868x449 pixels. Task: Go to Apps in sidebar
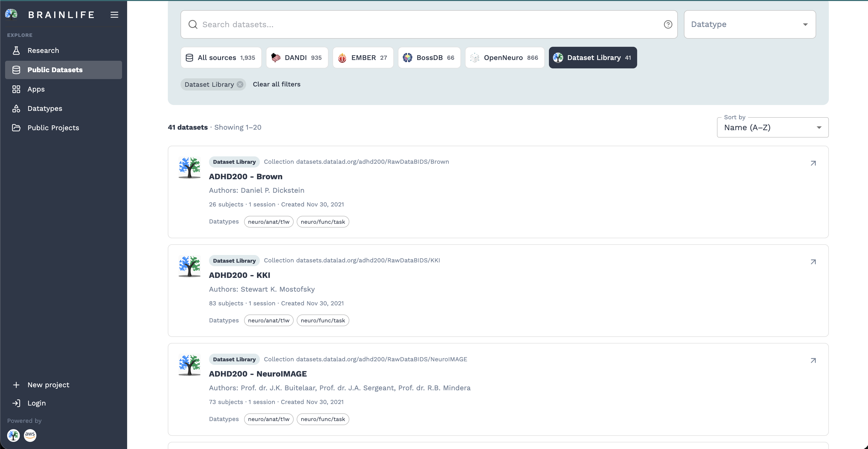(x=63, y=89)
